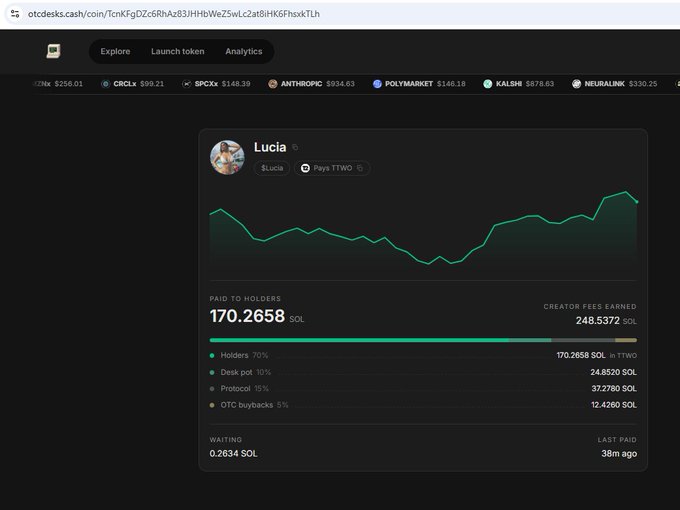Select CRCLx ticker entry
Viewport: 680px width, 510px height.
coord(133,84)
